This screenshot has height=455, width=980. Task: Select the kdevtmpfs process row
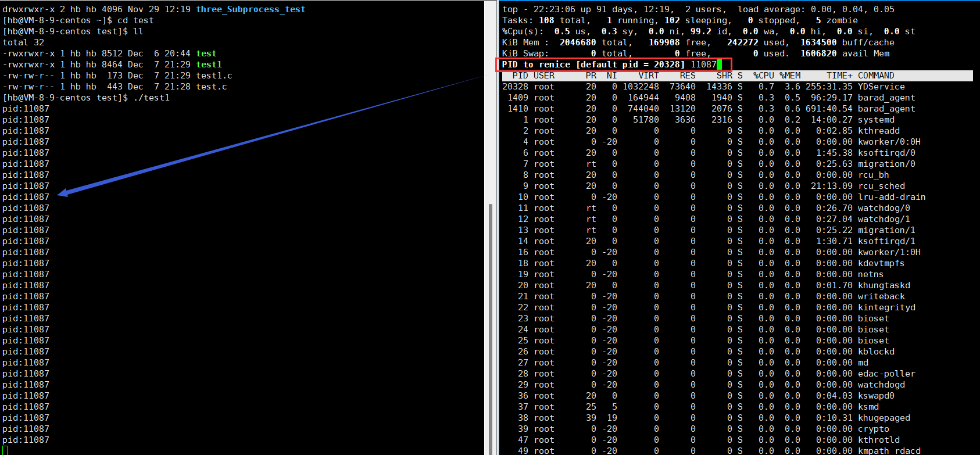[737, 263]
